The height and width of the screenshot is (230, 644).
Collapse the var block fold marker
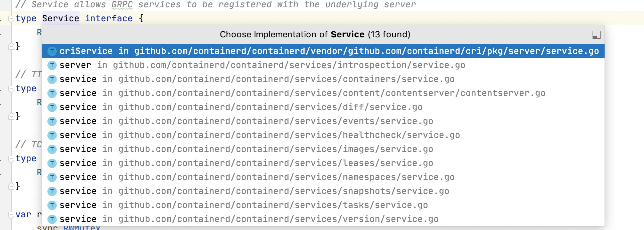[x=11, y=215]
